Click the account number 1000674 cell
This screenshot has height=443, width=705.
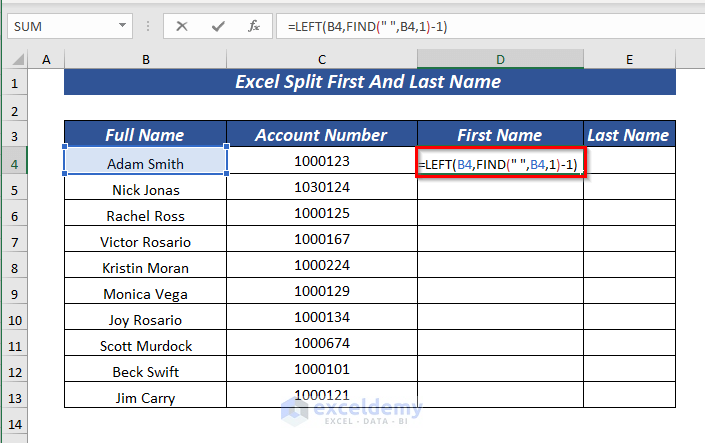(x=322, y=344)
